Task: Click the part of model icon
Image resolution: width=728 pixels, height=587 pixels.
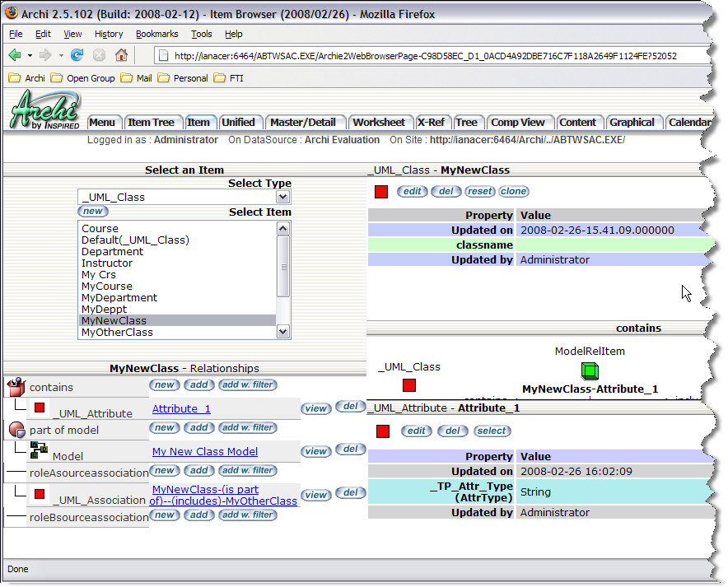Action: pos(16,430)
